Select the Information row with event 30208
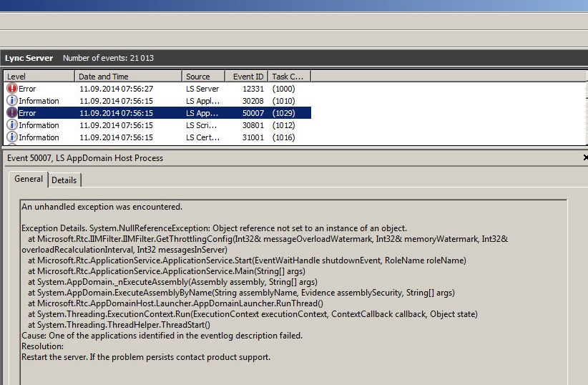 point(157,101)
